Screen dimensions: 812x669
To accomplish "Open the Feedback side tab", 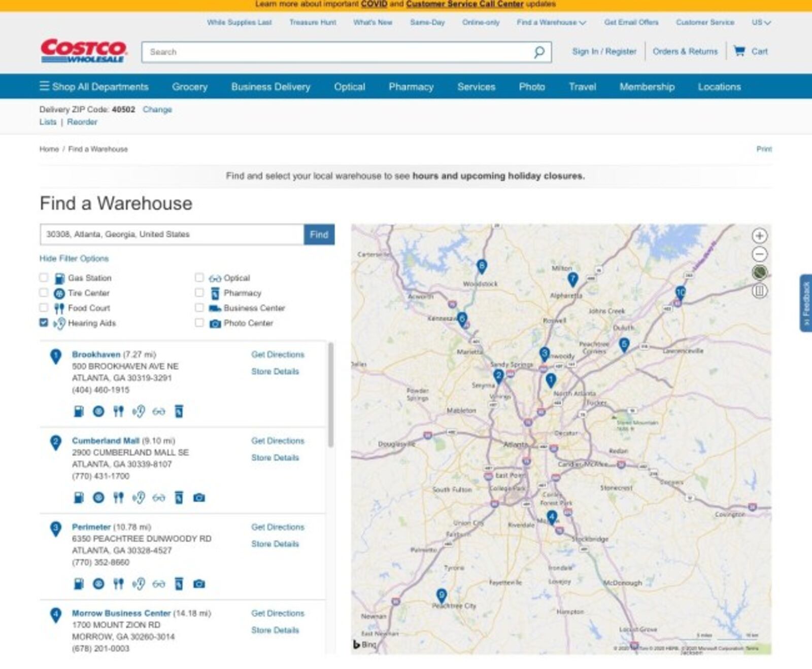I will (x=806, y=303).
